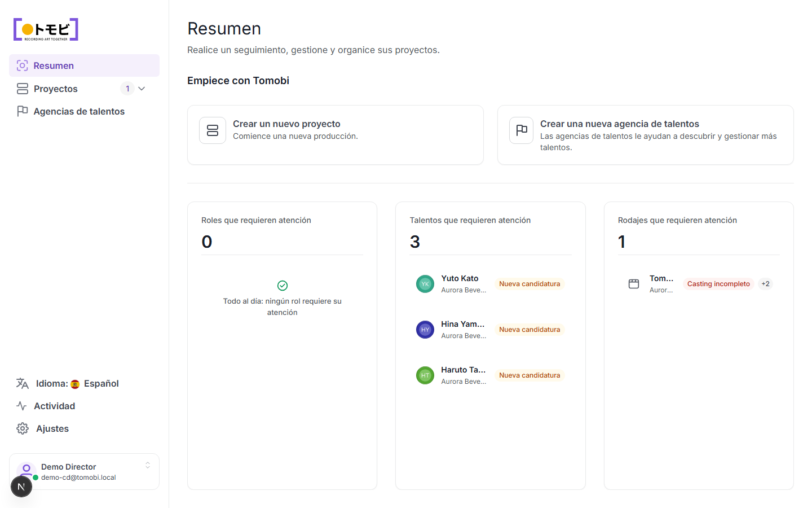Click the Casting incompleto badge
This screenshot has height=508, width=812.
718,284
